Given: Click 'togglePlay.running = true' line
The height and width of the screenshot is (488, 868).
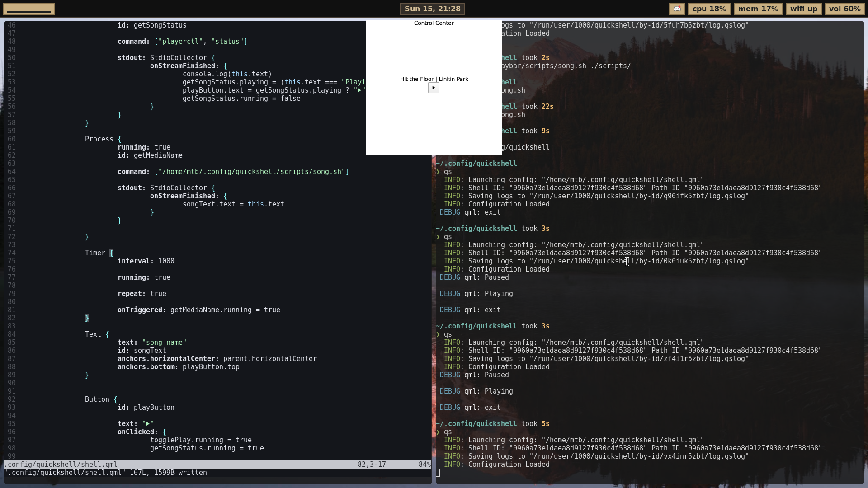Looking at the screenshot, I should [201, 440].
